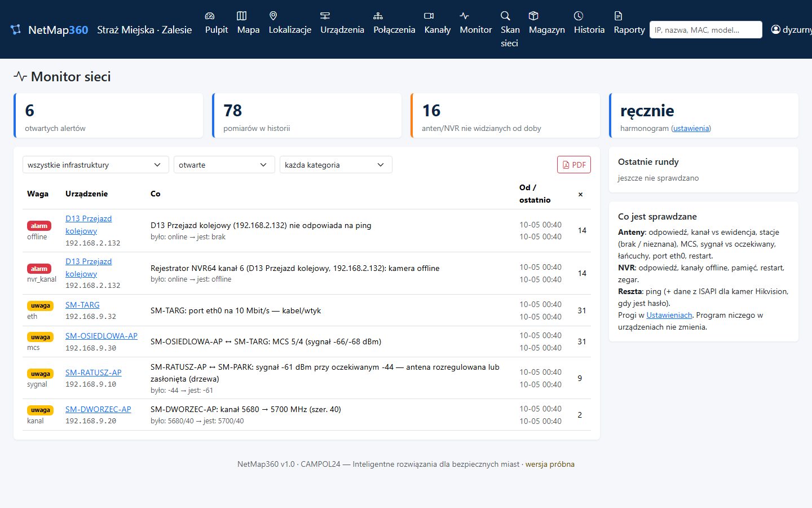Screen dimensions: 812x508
Task: Open the SM-RATUSZ-AP device link
Action: pos(94,373)
